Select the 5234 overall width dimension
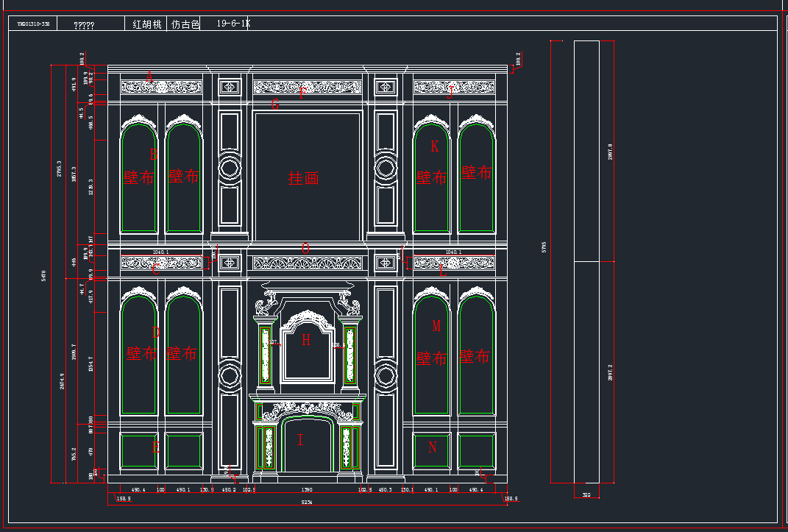Image resolution: width=788 pixels, height=532 pixels. tap(306, 502)
